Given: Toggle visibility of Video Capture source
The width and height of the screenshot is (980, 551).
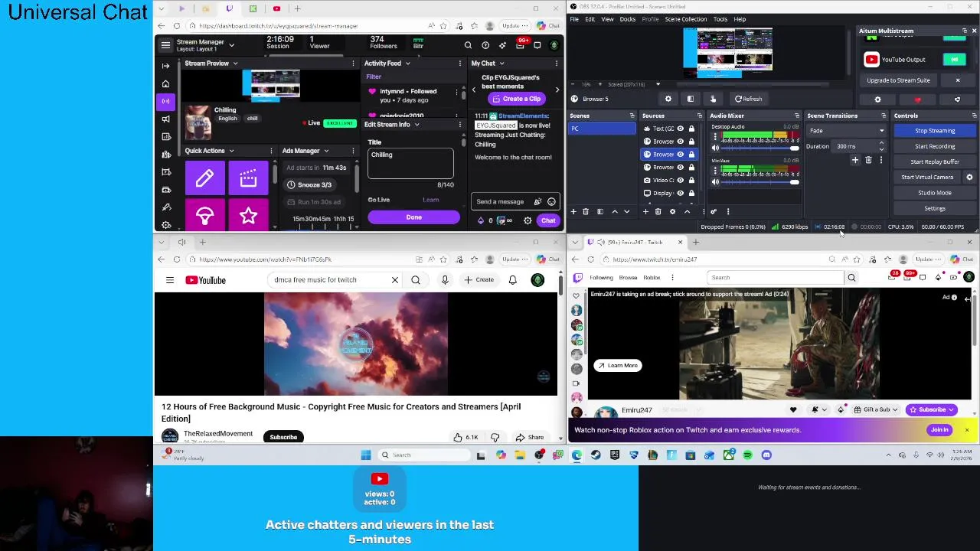Looking at the screenshot, I should 680,181.
